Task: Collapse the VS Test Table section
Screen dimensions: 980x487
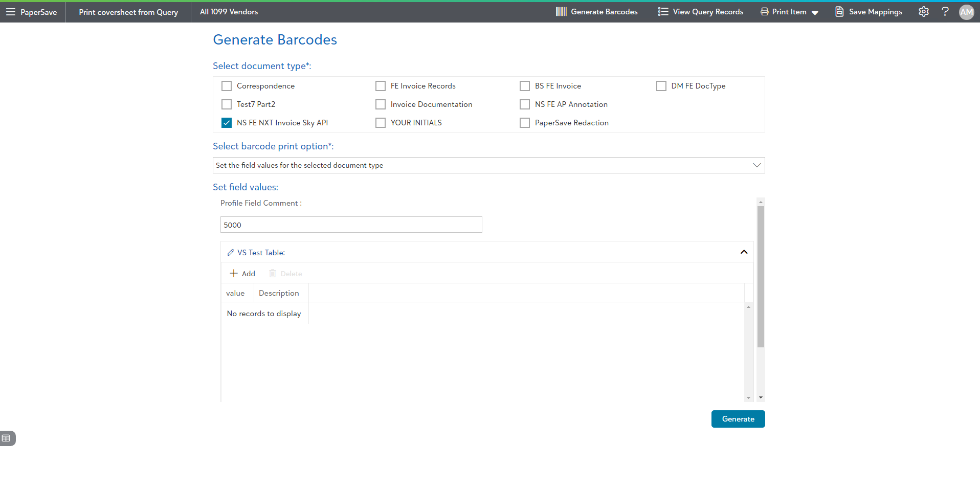Action: 744,252
